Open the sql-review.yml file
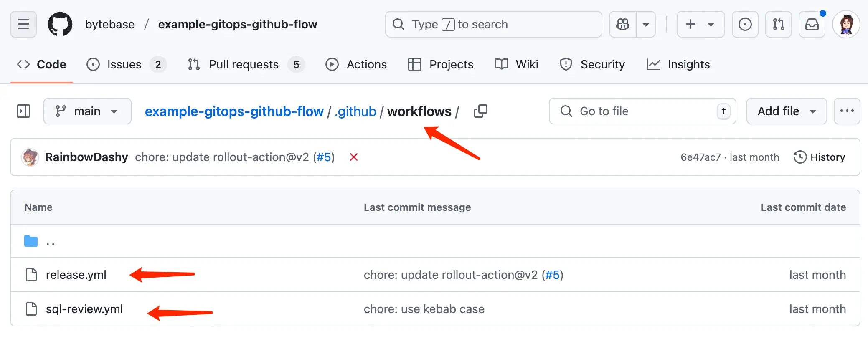868x354 pixels. 84,309
